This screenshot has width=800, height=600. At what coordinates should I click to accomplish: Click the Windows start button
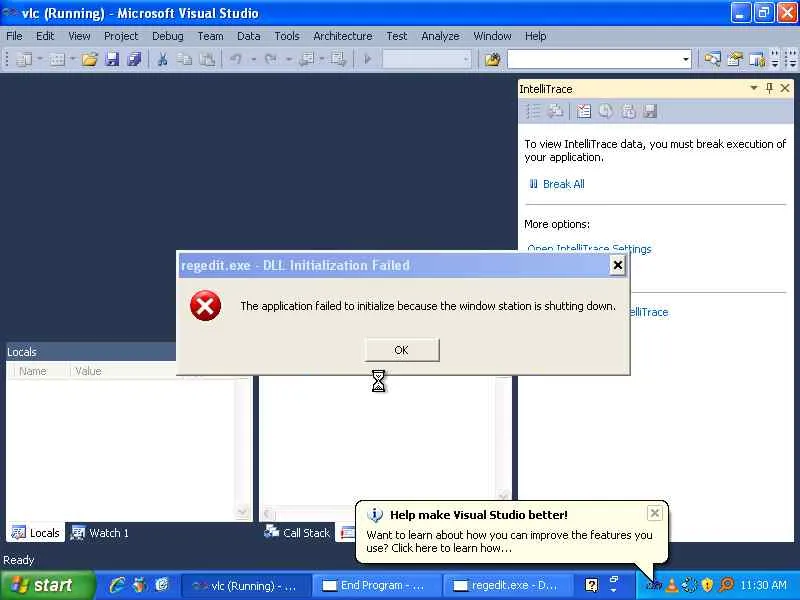[47, 585]
